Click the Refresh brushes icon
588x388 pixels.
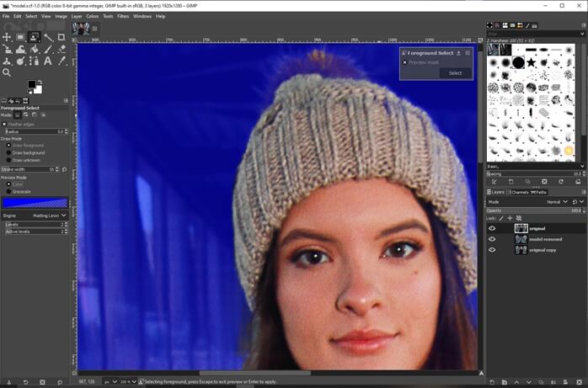[x=561, y=182]
